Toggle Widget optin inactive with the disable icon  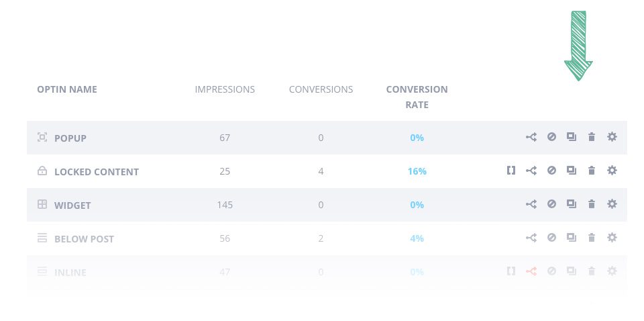551,204
